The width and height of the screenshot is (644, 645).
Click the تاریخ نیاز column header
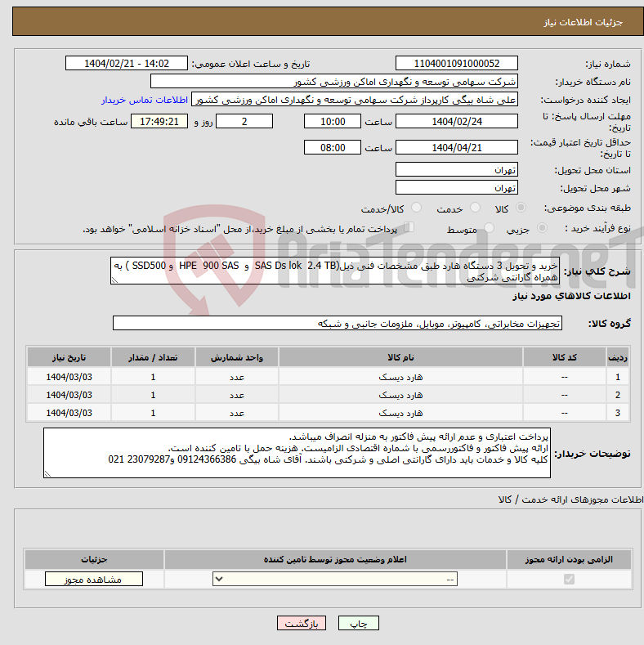coord(69,357)
